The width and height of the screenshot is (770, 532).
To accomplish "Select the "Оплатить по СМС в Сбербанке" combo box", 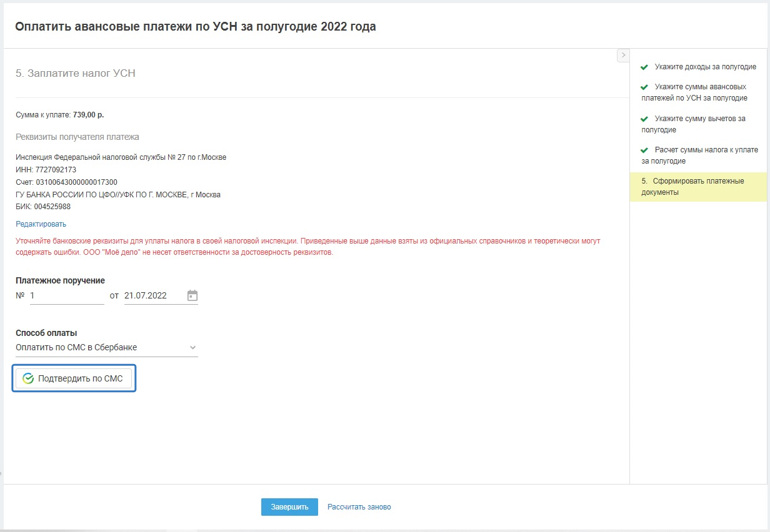I will click(100, 348).
